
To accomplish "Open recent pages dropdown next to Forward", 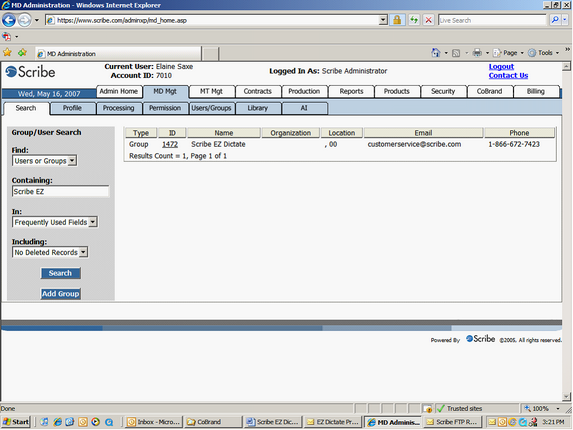I will [37, 20].
